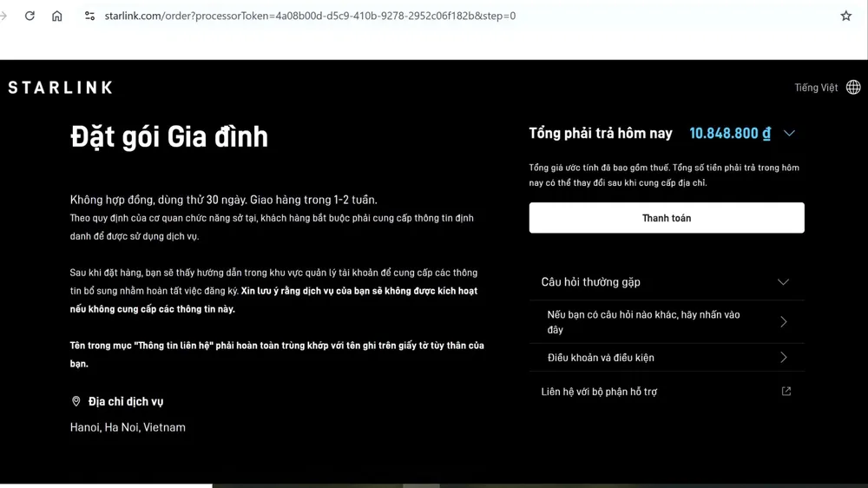Open Điều khoản và điều kiện item
The height and width of the screenshot is (488, 868).
pos(667,357)
